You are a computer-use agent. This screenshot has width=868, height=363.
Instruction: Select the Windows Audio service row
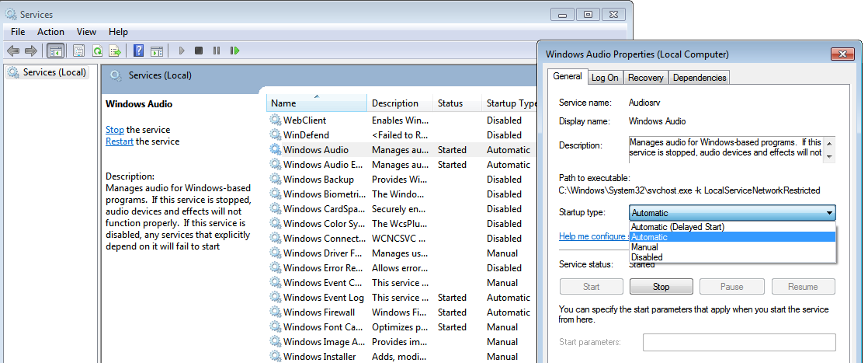click(402, 150)
